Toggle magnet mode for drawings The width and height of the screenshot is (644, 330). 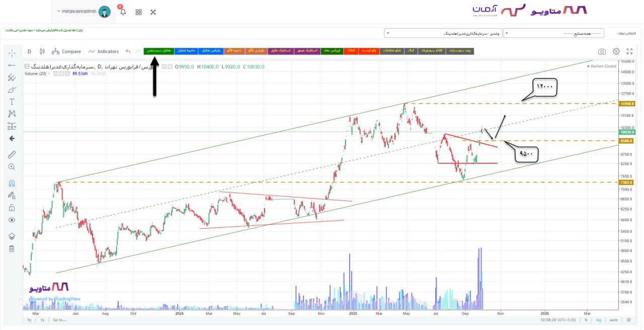point(12,183)
